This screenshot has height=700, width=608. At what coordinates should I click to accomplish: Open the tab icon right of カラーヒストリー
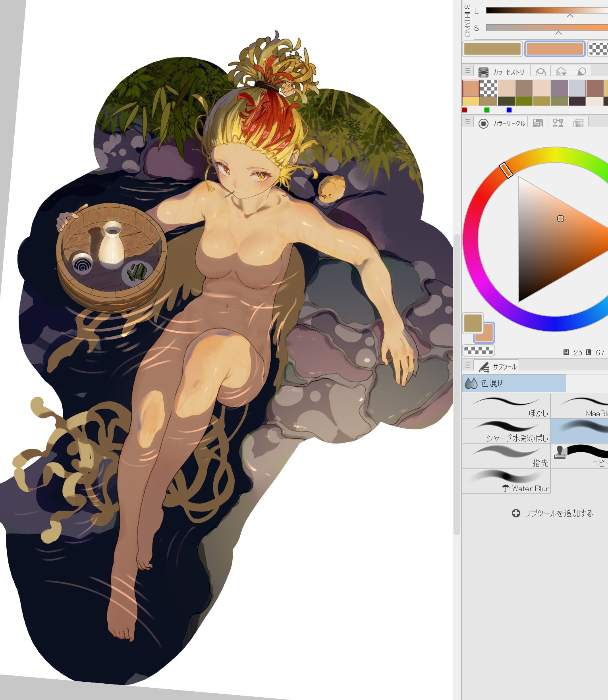point(540,72)
